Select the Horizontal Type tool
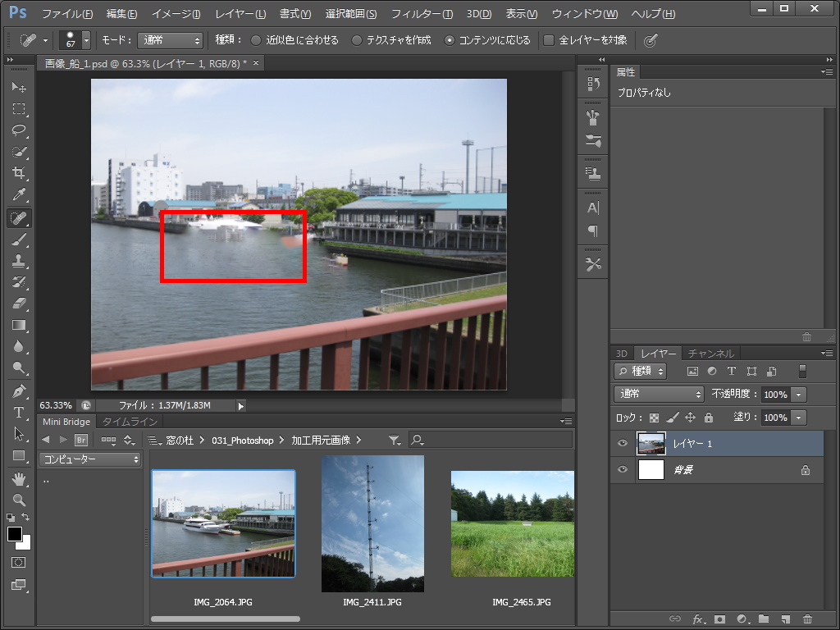 tap(19, 412)
